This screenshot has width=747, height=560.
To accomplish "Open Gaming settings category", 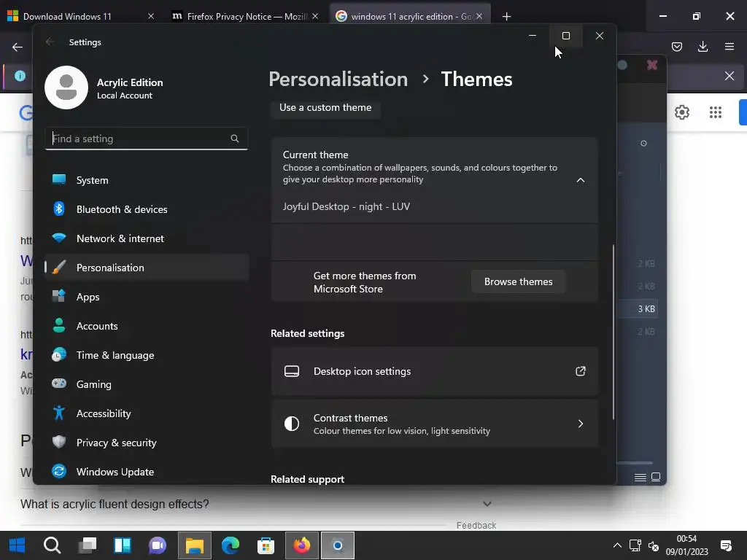I will click(147, 384).
